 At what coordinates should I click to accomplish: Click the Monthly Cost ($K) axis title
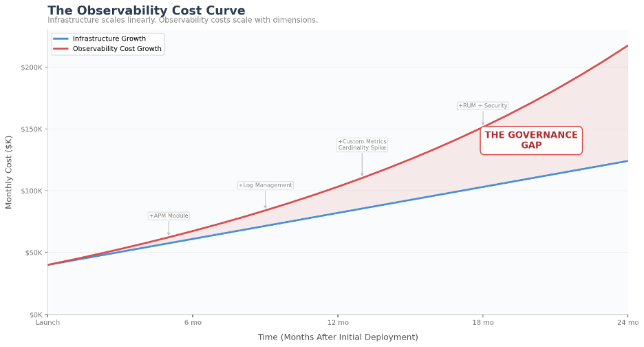pyautogui.click(x=9, y=172)
